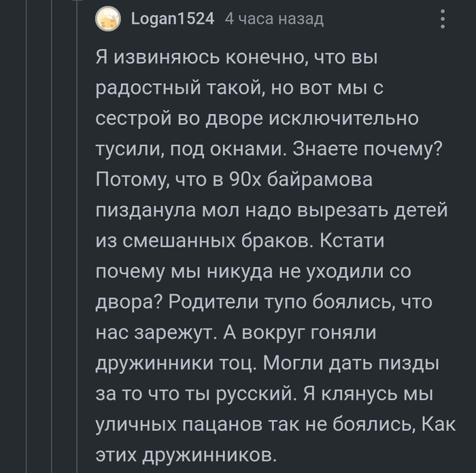Screen dimensions: 476x473
Task: Click the last line "этих дружинников."
Action: tap(187, 457)
